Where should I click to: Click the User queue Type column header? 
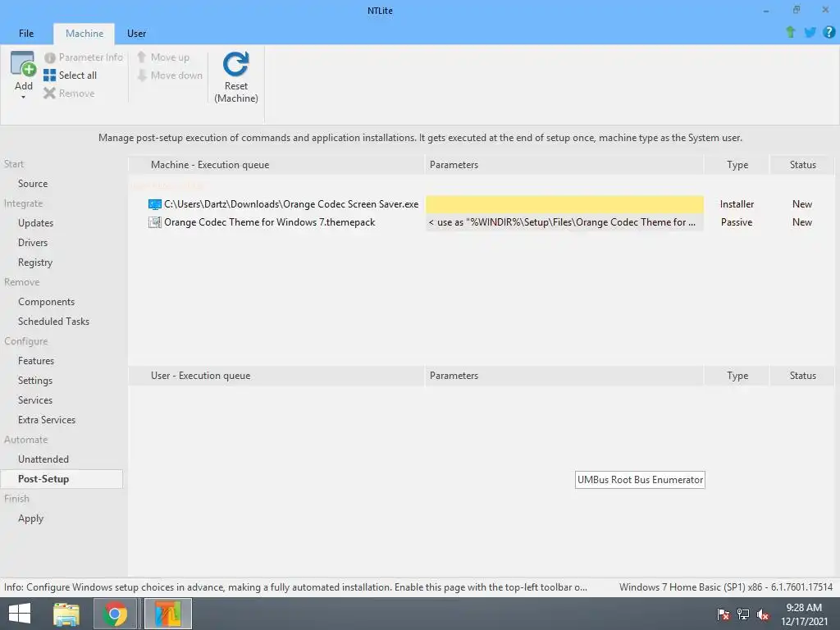point(737,376)
